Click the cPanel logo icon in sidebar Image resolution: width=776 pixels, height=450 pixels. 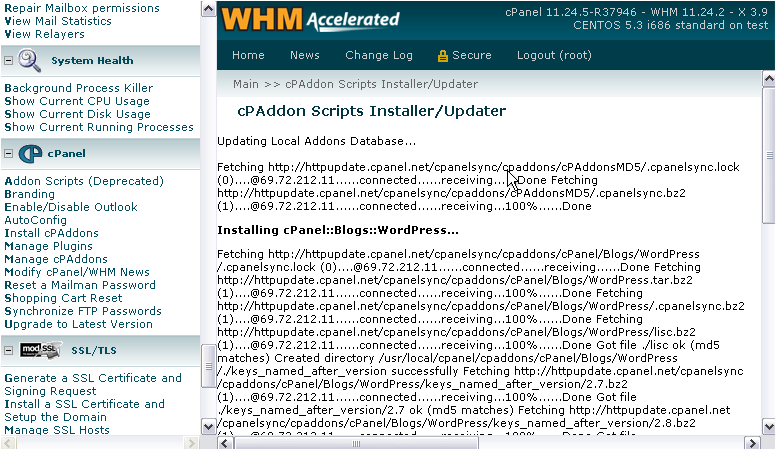[x=30, y=153]
